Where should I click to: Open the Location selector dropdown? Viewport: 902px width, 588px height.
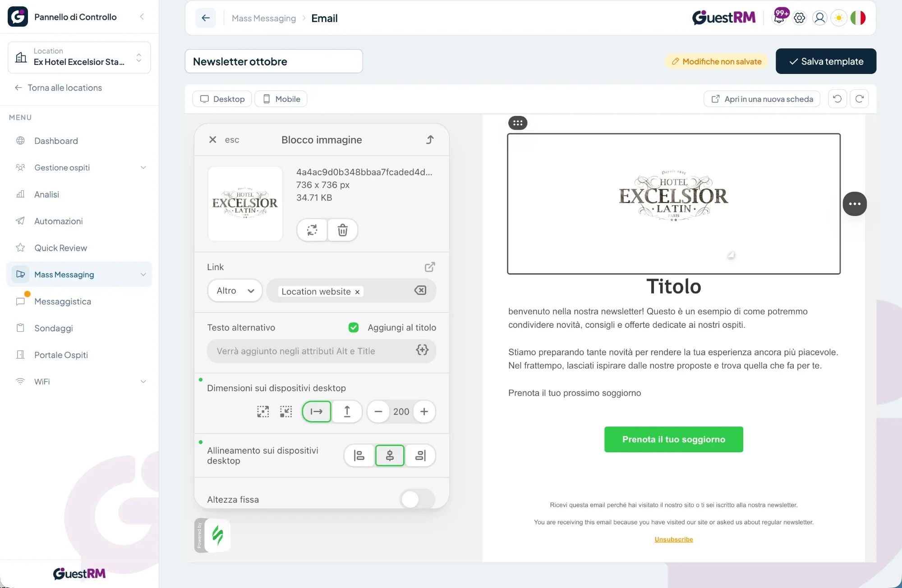pos(79,57)
